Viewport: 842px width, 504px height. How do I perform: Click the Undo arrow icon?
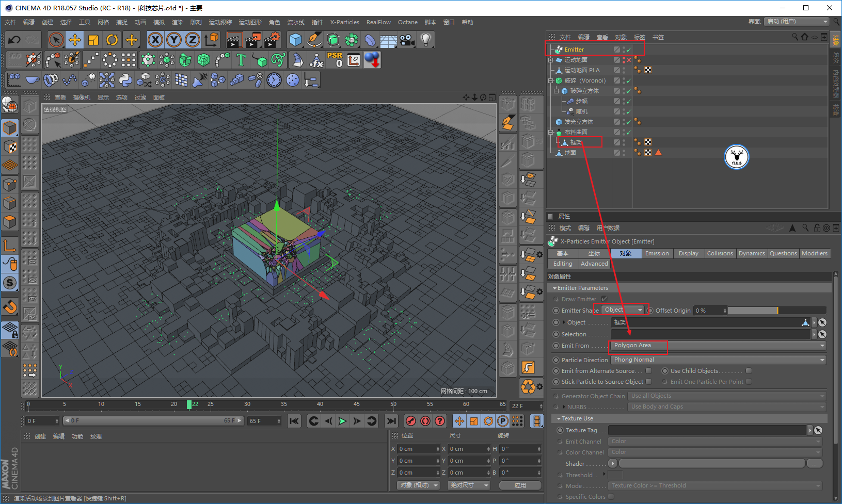[14, 40]
